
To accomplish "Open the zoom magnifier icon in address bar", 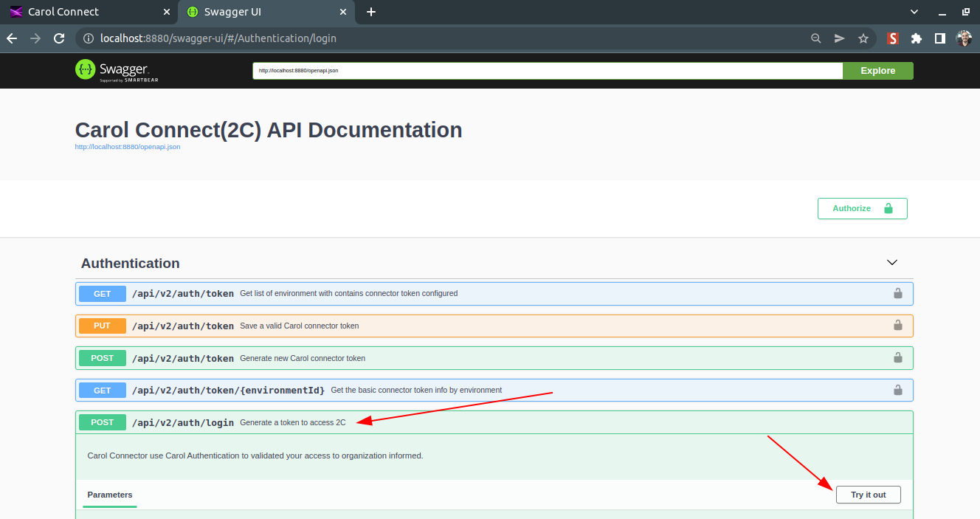I will [815, 38].
